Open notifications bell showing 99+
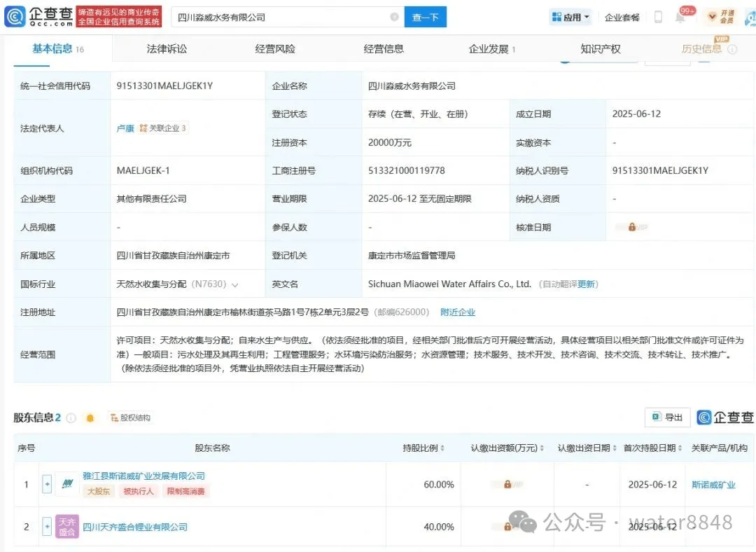The image size is (756, 552). [680, 18]
